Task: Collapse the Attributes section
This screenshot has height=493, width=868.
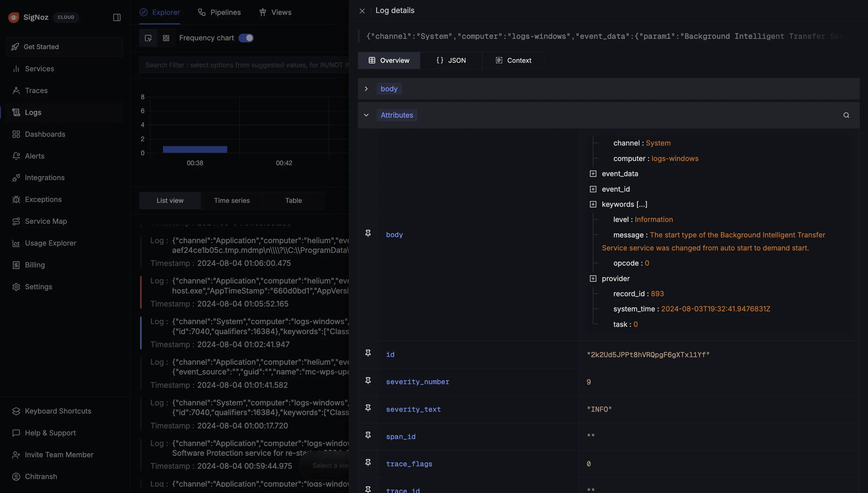Action: [366, 115]
